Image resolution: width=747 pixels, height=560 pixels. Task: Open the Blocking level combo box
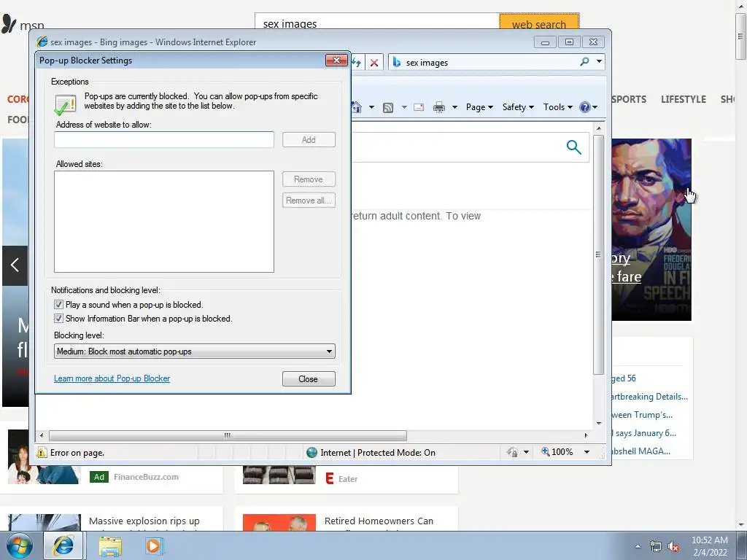coord(194,351)
